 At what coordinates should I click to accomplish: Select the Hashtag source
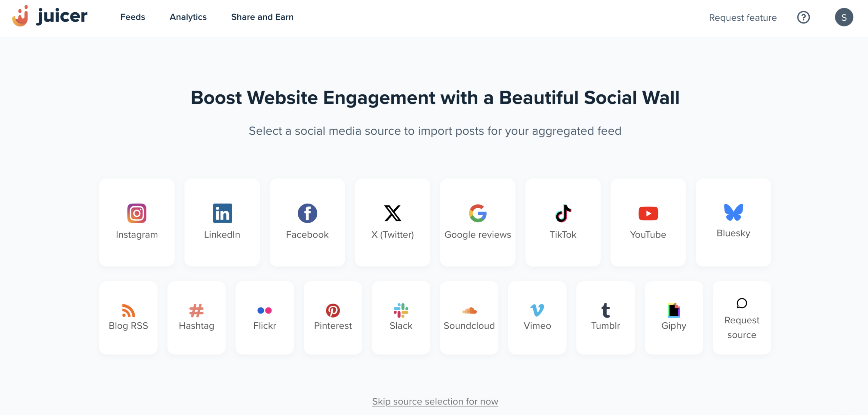pyautogui.click(x=196, y=310)
